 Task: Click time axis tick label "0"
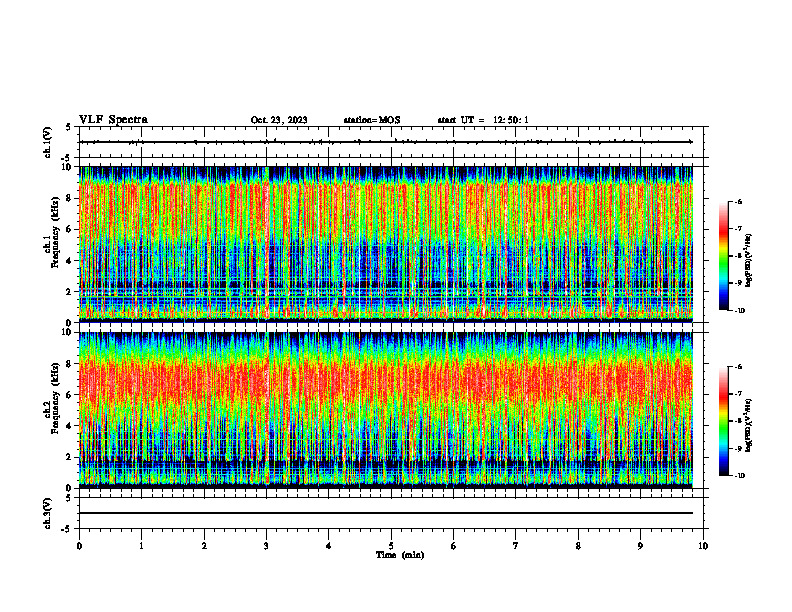(79, 546)
